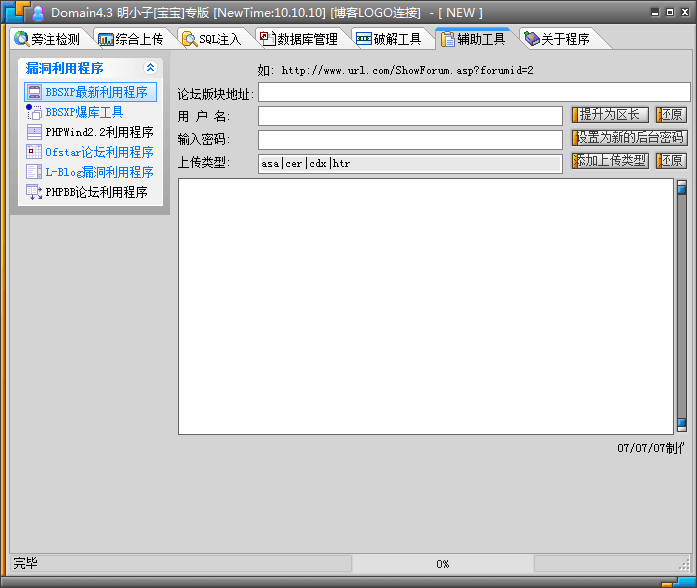
Task: Click 还原 next to 提升为区长
Action: 671,115
